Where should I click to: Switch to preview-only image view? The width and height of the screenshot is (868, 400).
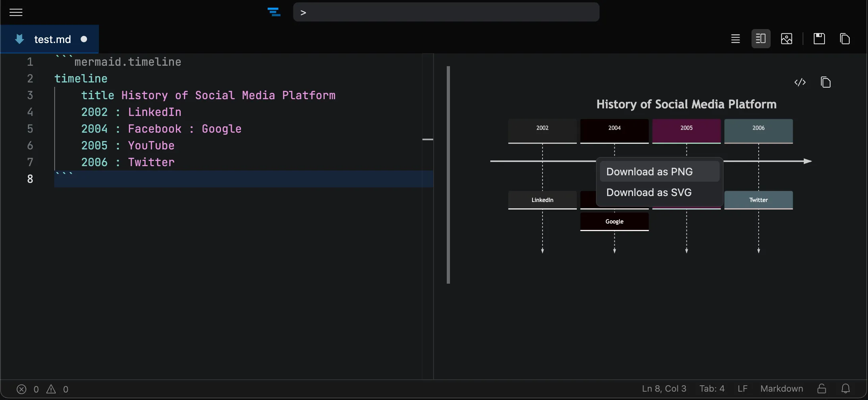click(x=786, y=39)
